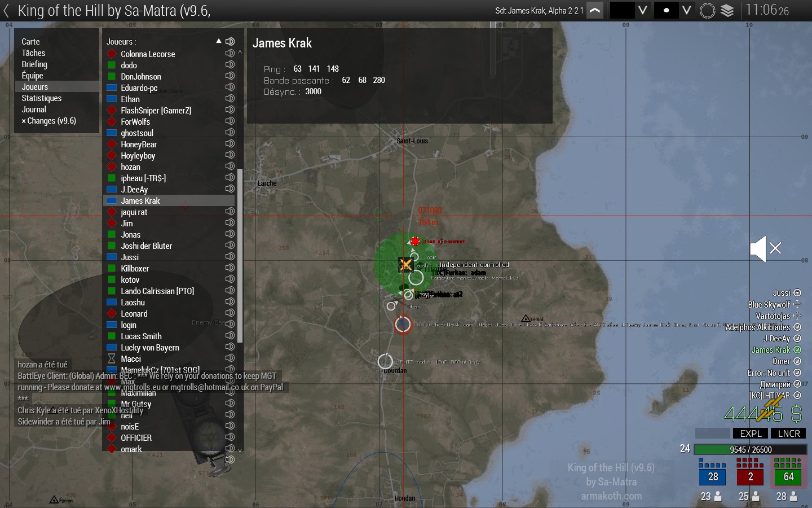Click the hourglass icon beside Macci
The width and height of the screenshot is (812, 508).
[x=112, y=358]
